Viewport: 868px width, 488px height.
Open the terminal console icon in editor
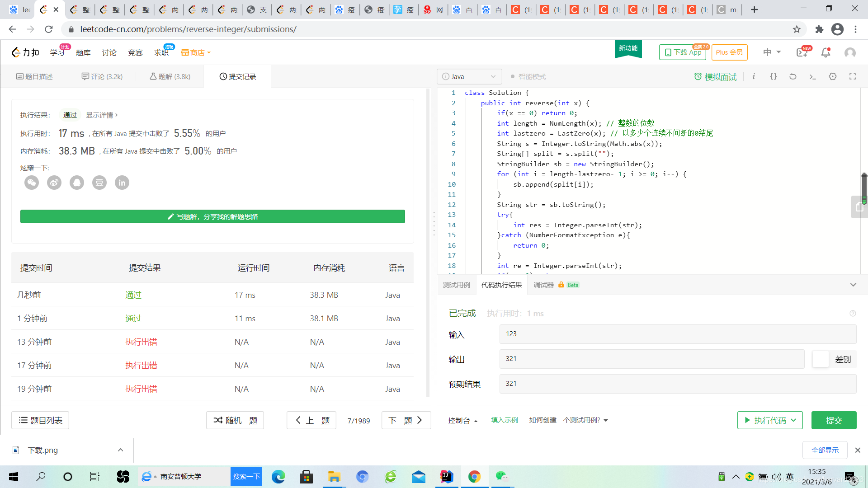tap(812, 76)
